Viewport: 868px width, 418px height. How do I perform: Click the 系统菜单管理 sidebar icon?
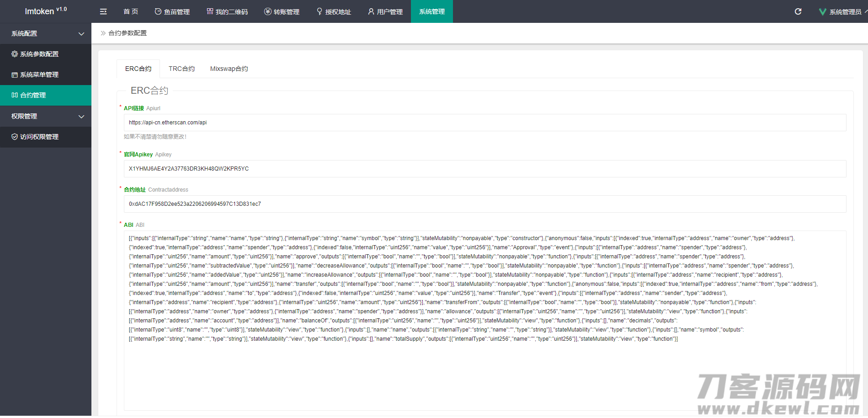pyautogui.click(x=15, y=75)
